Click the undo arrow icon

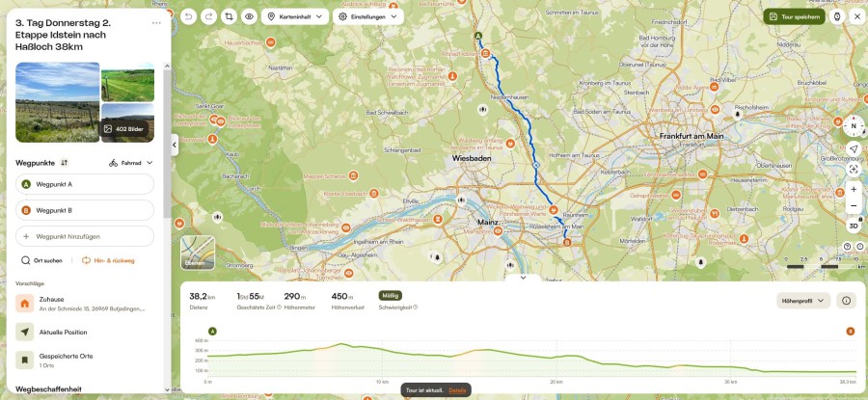pyautogui.click(x=189, y=16)
